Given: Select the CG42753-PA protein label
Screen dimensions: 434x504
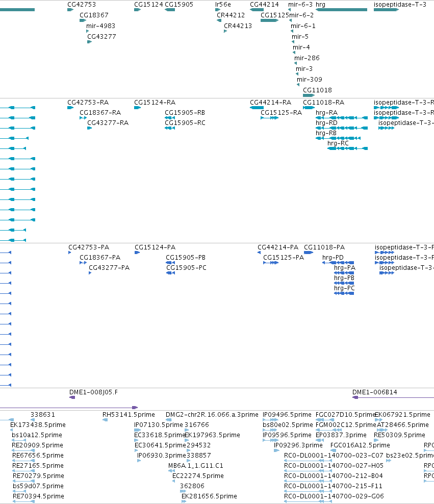Looking at the screenshot, I should [89, 247].
